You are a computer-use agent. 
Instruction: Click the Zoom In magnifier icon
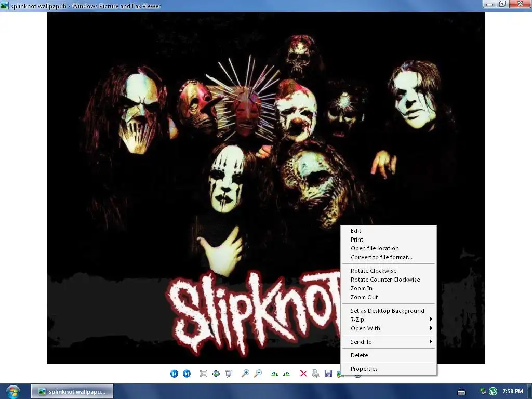point(245,374)
